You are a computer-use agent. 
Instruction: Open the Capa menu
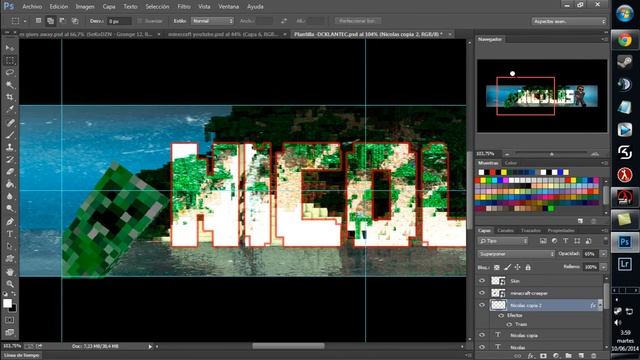[109, 7]
